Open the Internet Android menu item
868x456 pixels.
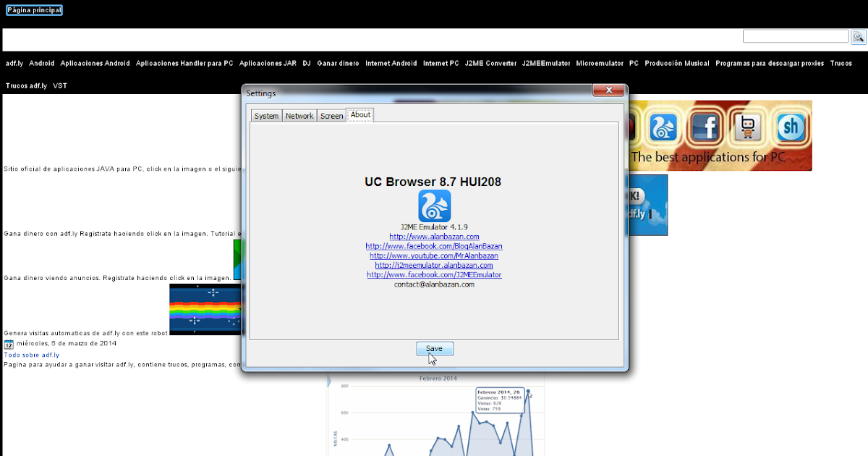391,64
